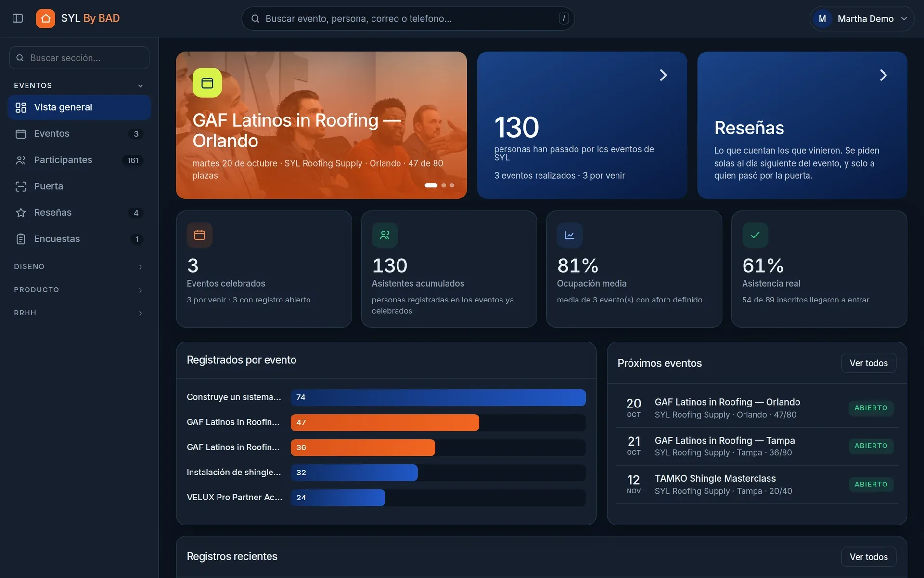Toggle the sidebar panel icon
Screen dimensions: 924x578
click(x=18, y=18)
